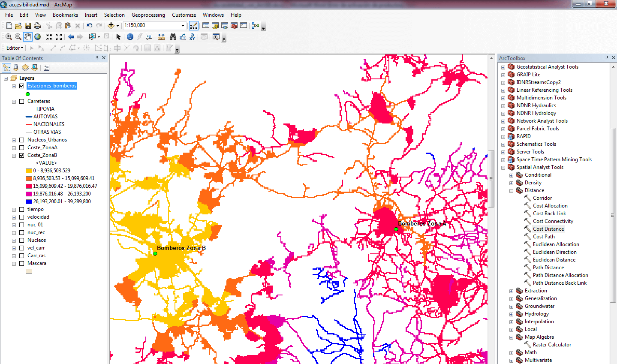Expand the Extraction toolset
The height and width of the screenshot is (364, 617).
tap(511, 291)
